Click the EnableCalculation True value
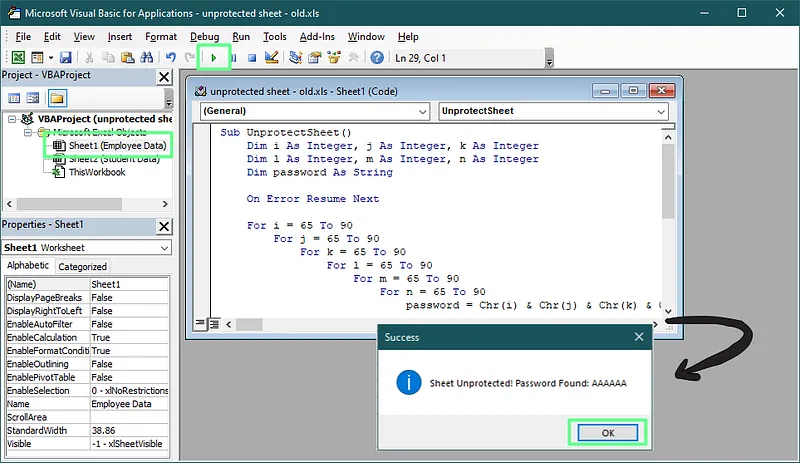Screen dimensions: 800x463 [x=129, y=337]
